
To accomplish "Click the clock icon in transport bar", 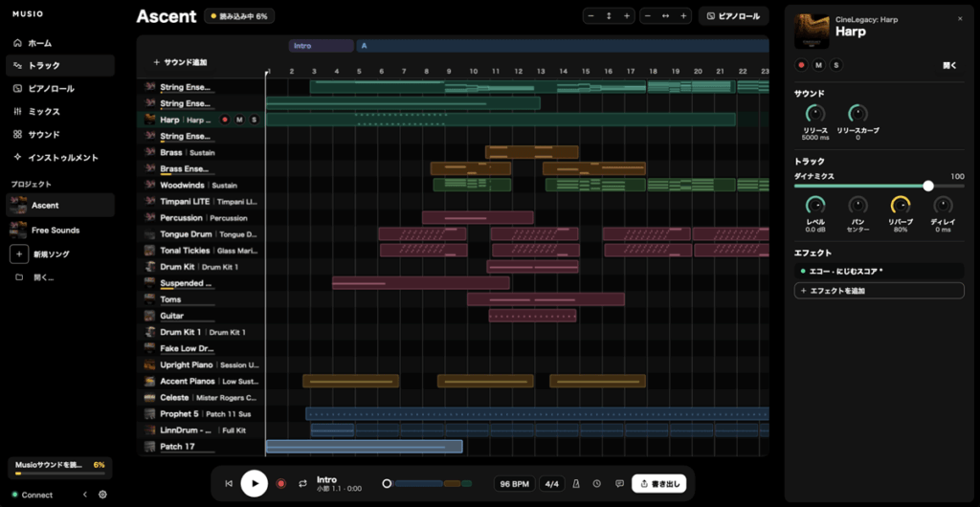I will click(x=597, y=483).
